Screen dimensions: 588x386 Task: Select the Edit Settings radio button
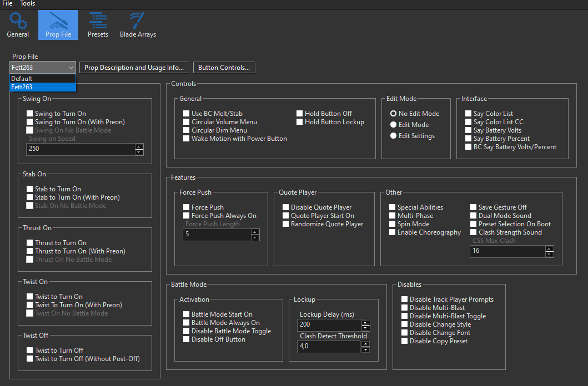pos(393,136)
